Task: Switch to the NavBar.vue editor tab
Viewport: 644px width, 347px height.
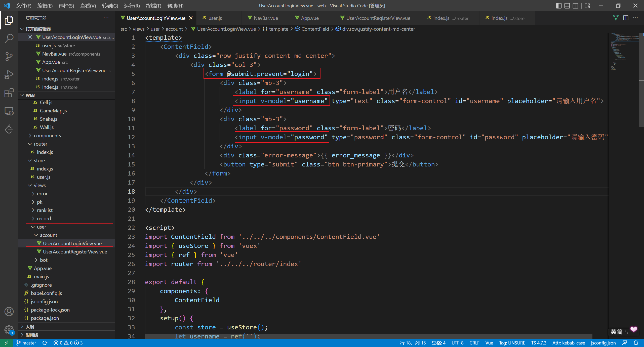Action: point(266,18)
